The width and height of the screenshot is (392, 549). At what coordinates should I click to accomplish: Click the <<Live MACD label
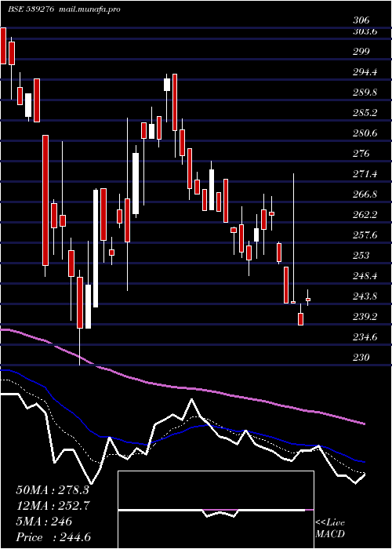click(x=330, y=529)
